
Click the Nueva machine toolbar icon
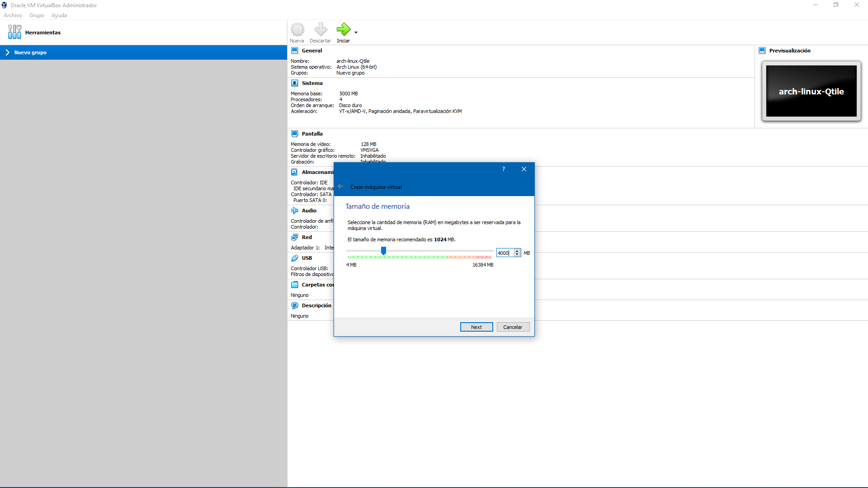click(297, 30)
